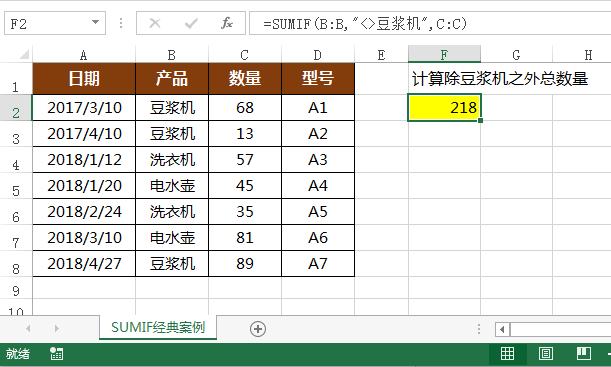Click the 日期 header cell
This screenshot has width=611, height=367.
point(84,79)
